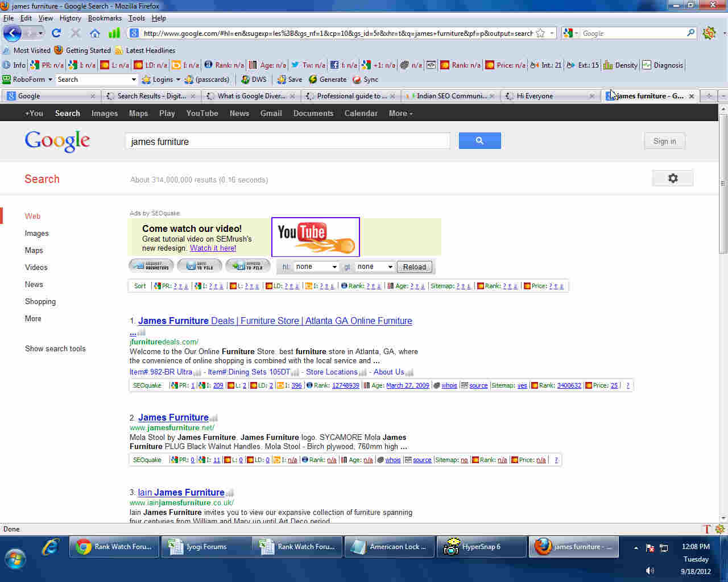Open DWS in the RoboForm toolbar
728x582 pixels.
pos(254,80)
